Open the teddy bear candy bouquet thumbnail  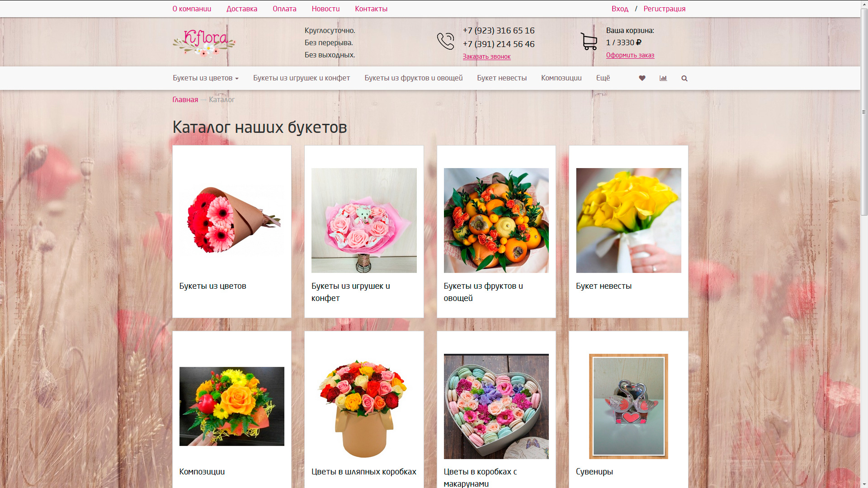point(364,221)
